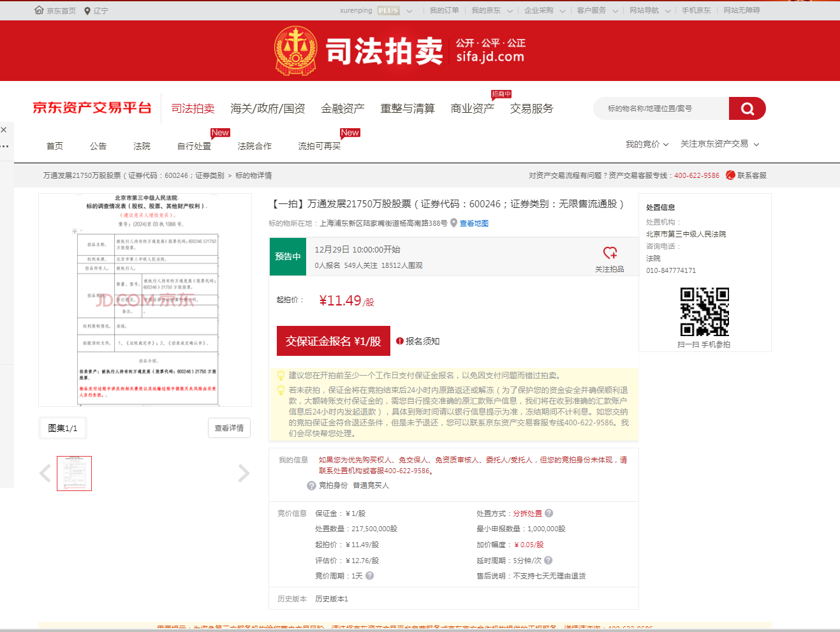This screenshot has height=632, width=840.
Task: Open the 我的竞价 dropdown
Action: point(647,144)
